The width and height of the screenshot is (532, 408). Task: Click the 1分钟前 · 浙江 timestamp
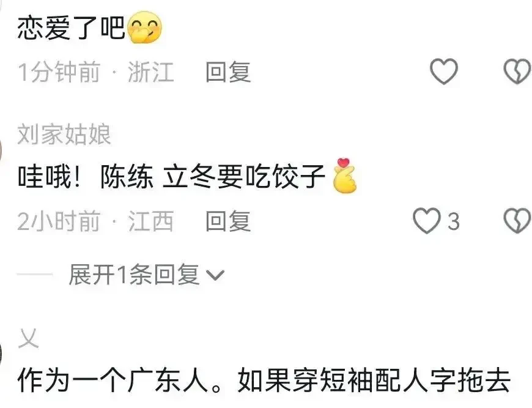95,72
